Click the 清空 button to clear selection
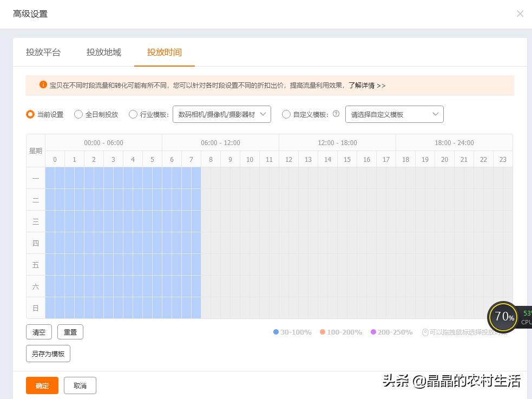This screenshot has width=532, height=399. 38,332
